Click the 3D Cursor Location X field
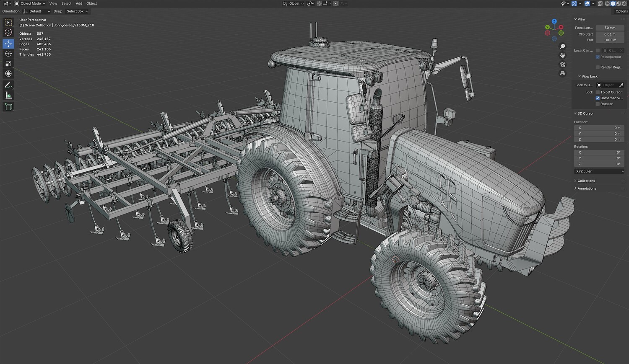 (599, 128)
